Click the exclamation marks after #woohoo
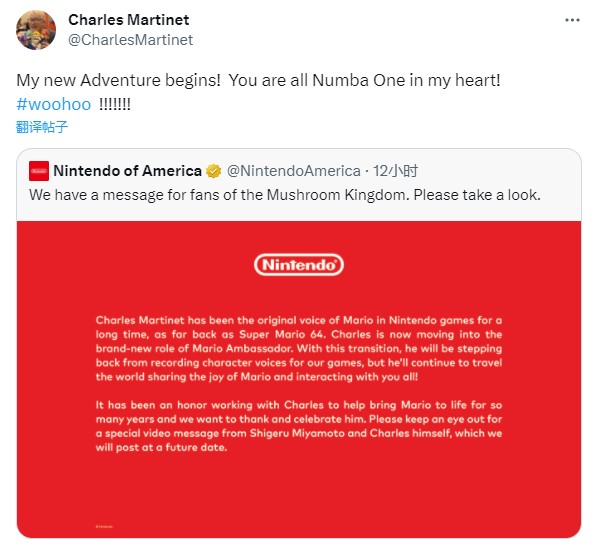 coord(115,104)
